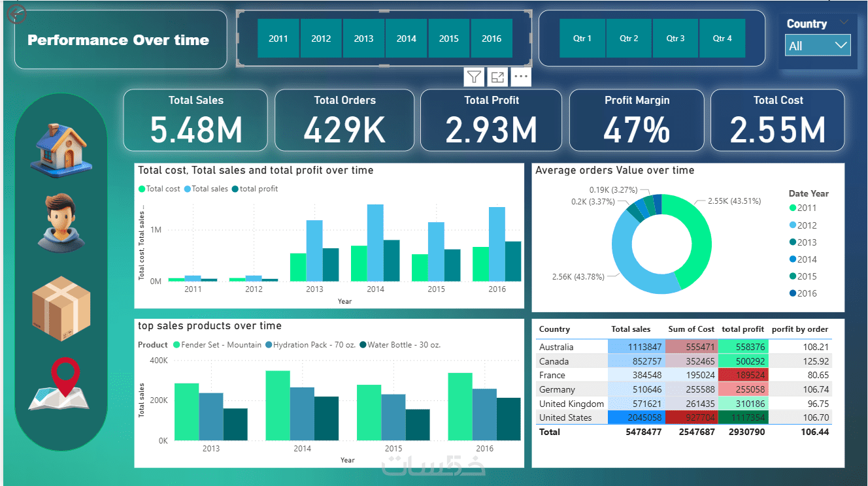The width and height of the screenshot is (868, 486).
Task: Filter by Qtr 4
Action: pyautogui.click(x=722, y=39)
